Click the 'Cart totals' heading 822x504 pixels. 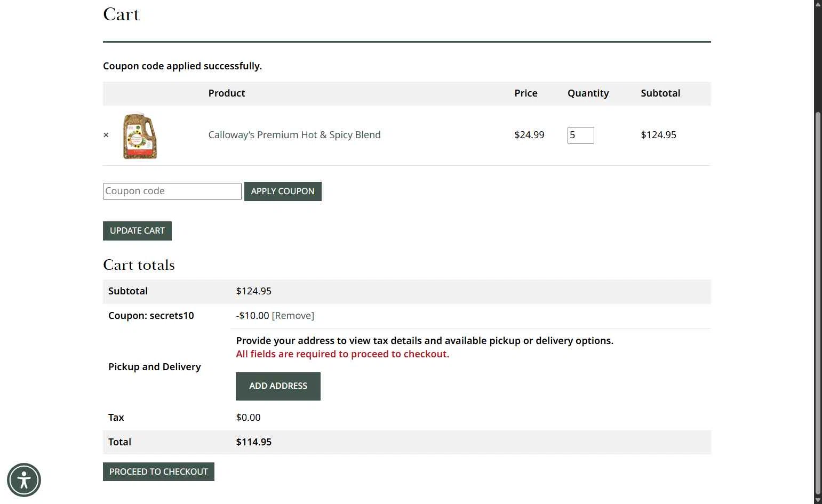(x=139, y=265)
